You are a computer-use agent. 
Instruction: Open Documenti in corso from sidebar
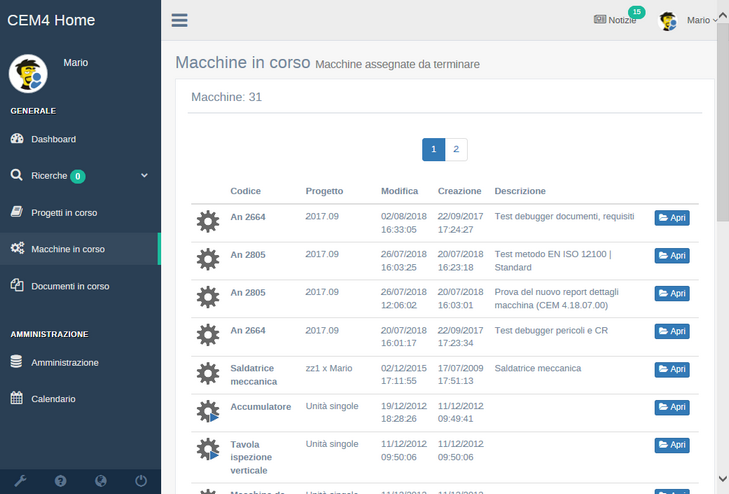(70, 286)
